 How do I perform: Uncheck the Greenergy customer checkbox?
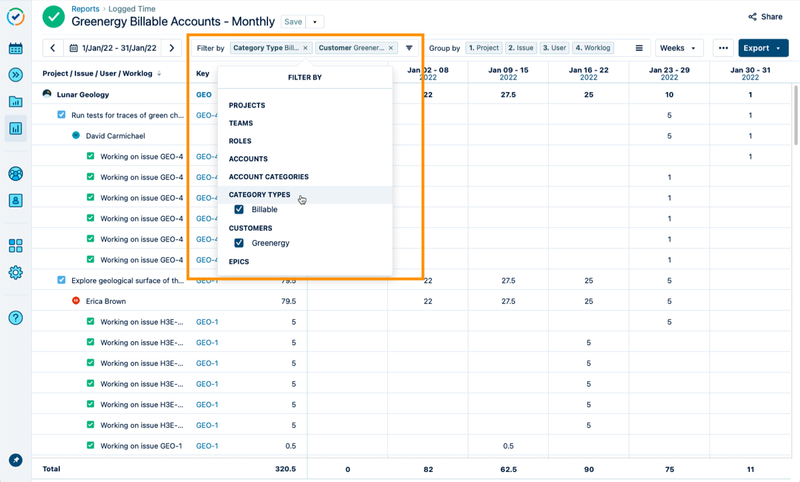click(x=239, y=243)
